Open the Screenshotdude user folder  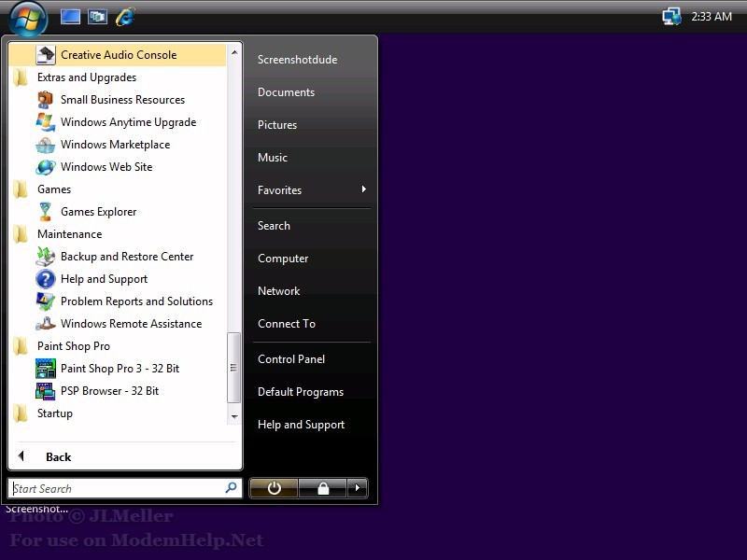297,60
